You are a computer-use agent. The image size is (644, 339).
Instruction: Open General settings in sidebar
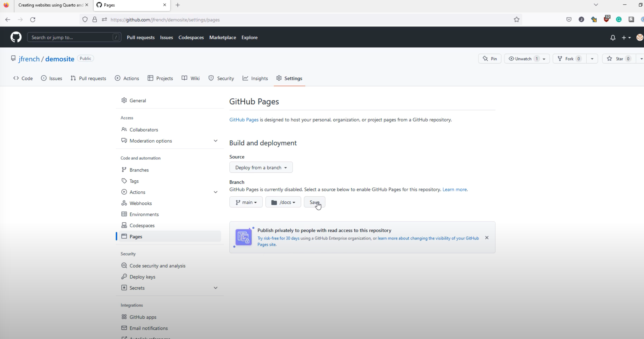(x=170, y=101)
